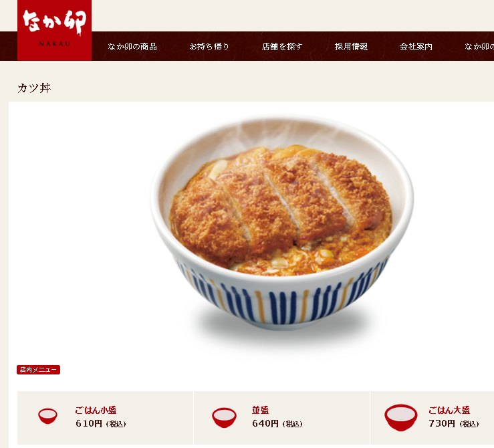Select the medium bowl icon for 並盛
The height and width of the screenshot is (448, 494).
224,417
